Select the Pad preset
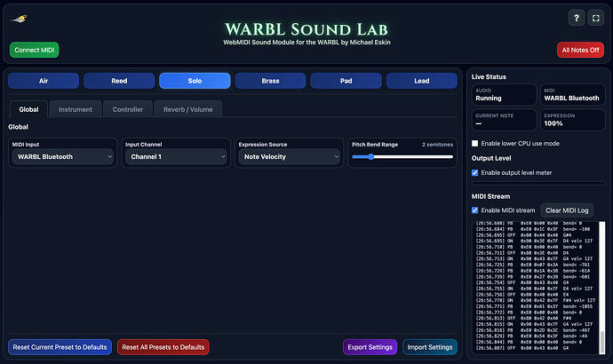Viewport: 613px width, 364px height. pyautogui.click(x=346, y=81)
